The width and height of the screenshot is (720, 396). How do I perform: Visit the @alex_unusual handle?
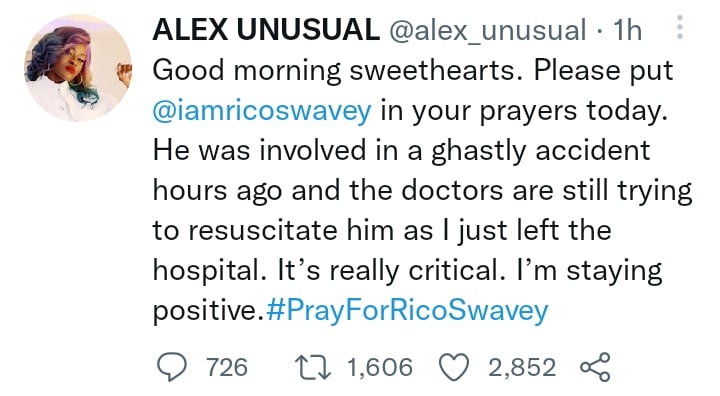[x=488, y=30]
